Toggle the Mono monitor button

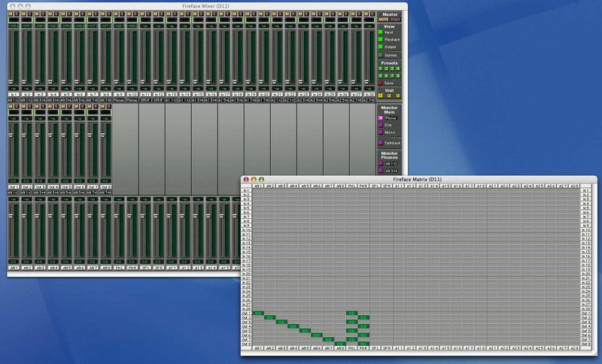click(x=381, y=132)
